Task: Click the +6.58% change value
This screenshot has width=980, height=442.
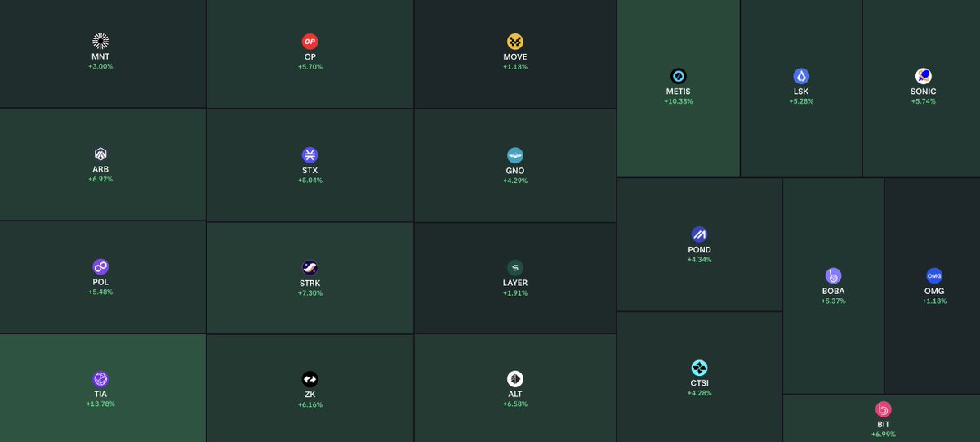Action: point(515,404)
